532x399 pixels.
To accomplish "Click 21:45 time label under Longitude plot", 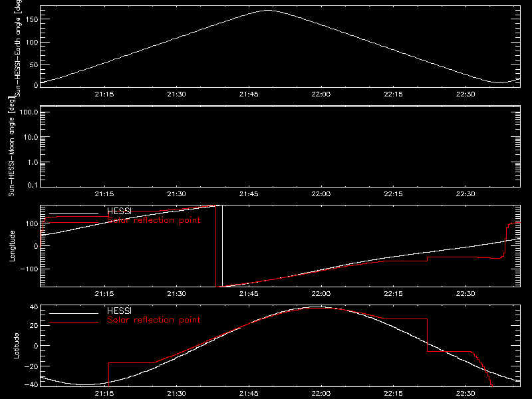I will pos(249,294).
